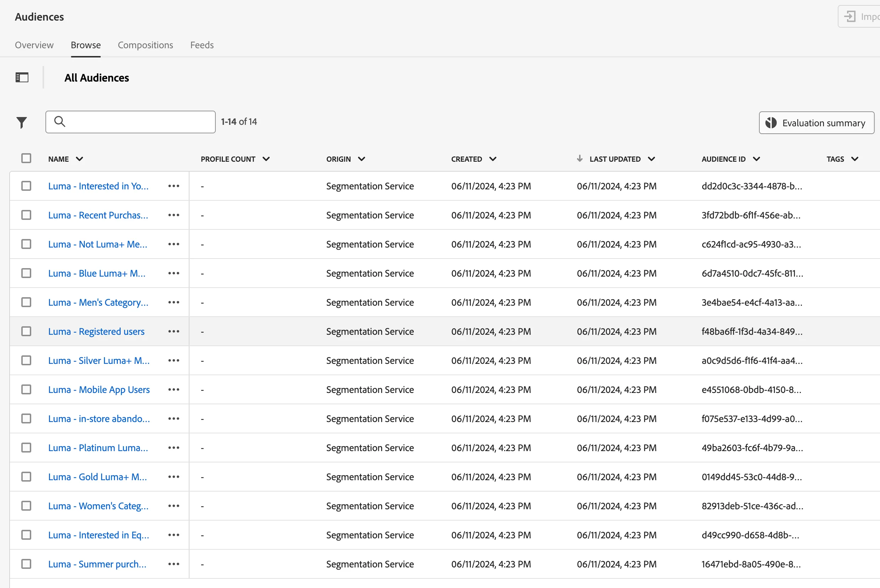The height and width of the screenshot is (588, 880).
Task: Expand the CREATED column dropdown
Action: click(x=493, y=159)
